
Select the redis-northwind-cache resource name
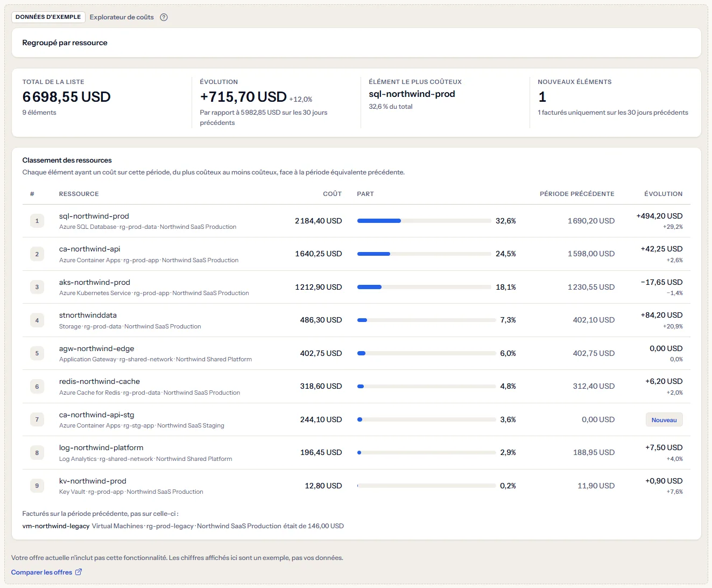(x=100, y=381)
